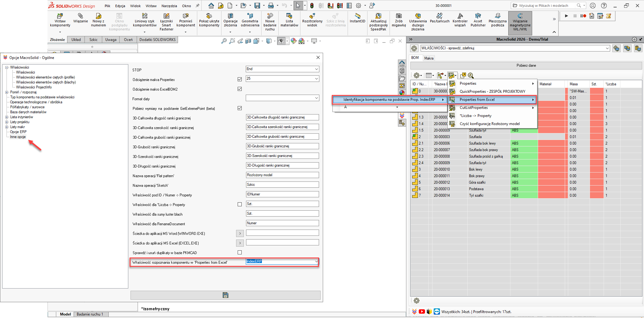Click Aktualizuj podzespoły SpeedPak icon
Image resolution: width=644 pixels, height=318 pixels.
point(378,22)
